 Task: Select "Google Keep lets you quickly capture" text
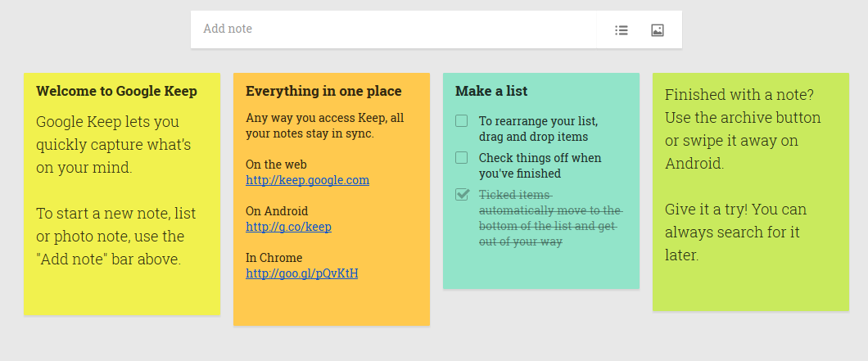(114, 145)
